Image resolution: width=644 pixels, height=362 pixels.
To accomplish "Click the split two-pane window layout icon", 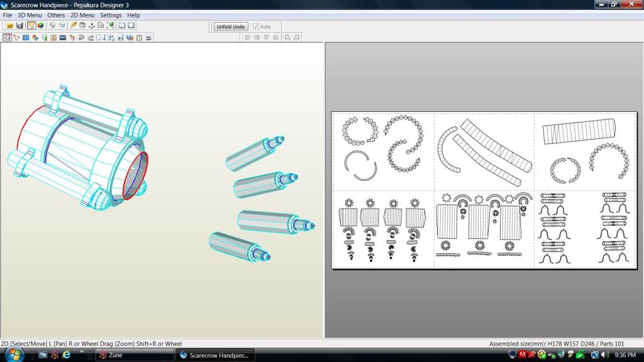I will 122,25.
